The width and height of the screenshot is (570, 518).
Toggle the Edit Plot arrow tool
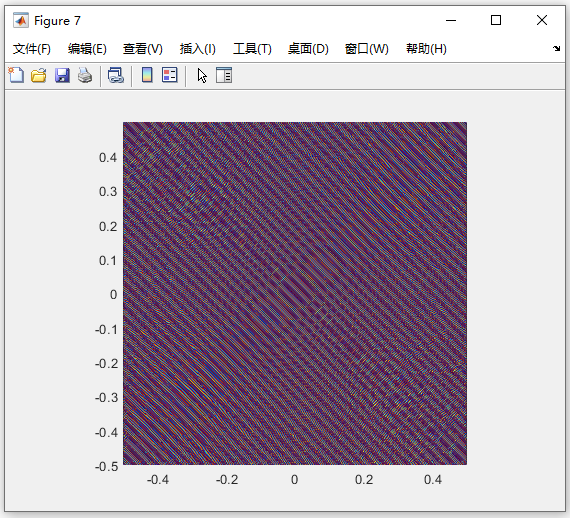(202, 76)
